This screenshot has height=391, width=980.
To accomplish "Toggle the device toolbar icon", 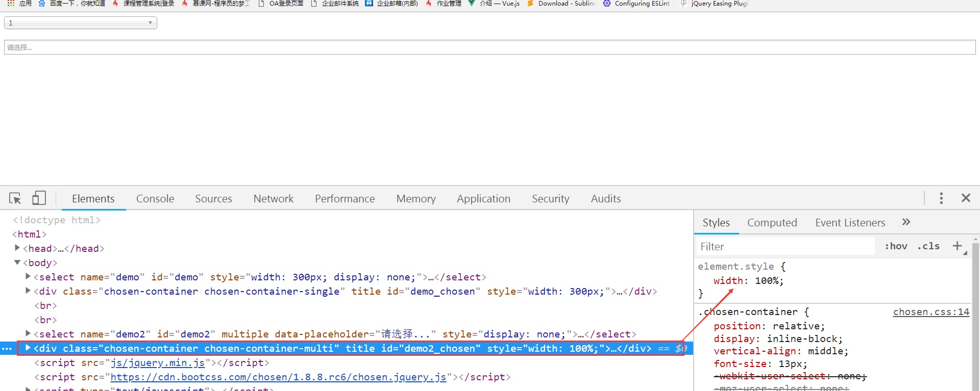I will (x=39, y=198).
